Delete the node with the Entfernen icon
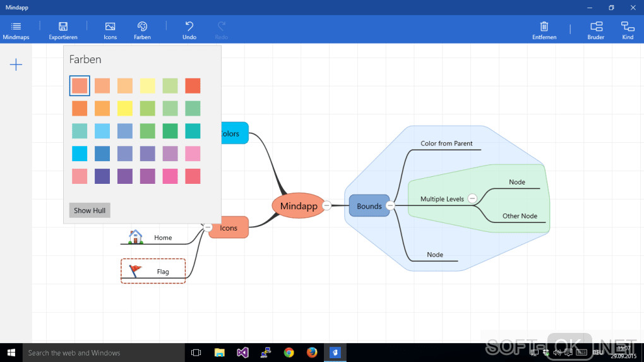644x362 pixels. [544, 27]
